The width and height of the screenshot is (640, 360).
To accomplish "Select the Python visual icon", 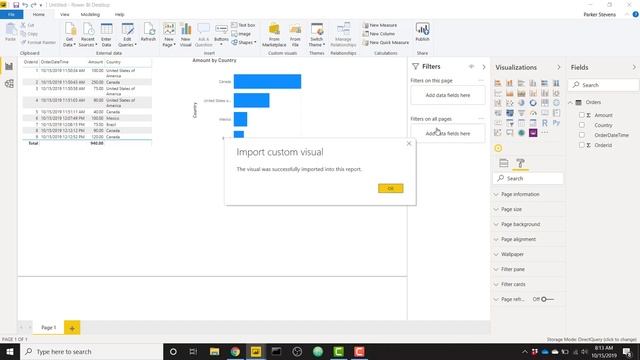I will [x=556, y=122].
